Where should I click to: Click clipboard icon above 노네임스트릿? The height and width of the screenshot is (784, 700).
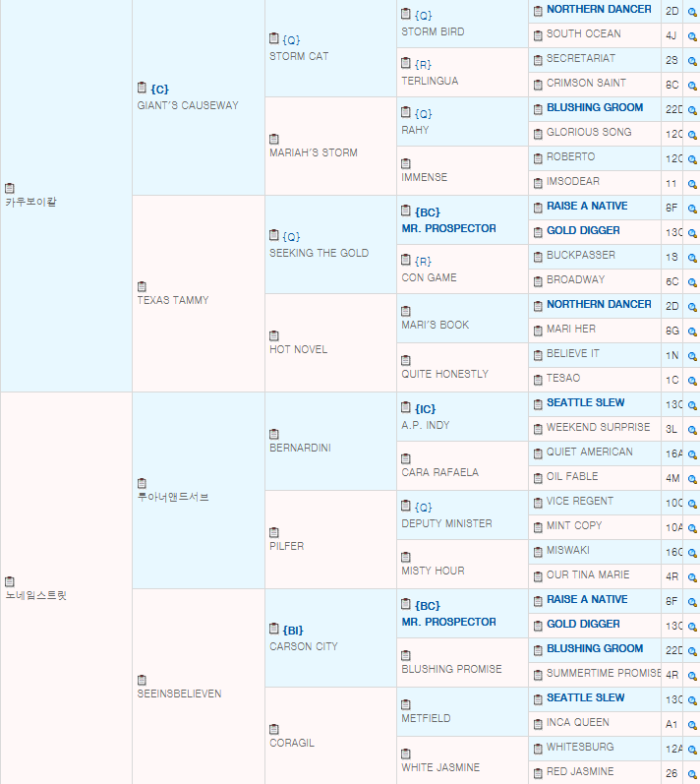[x=10, y=581]
